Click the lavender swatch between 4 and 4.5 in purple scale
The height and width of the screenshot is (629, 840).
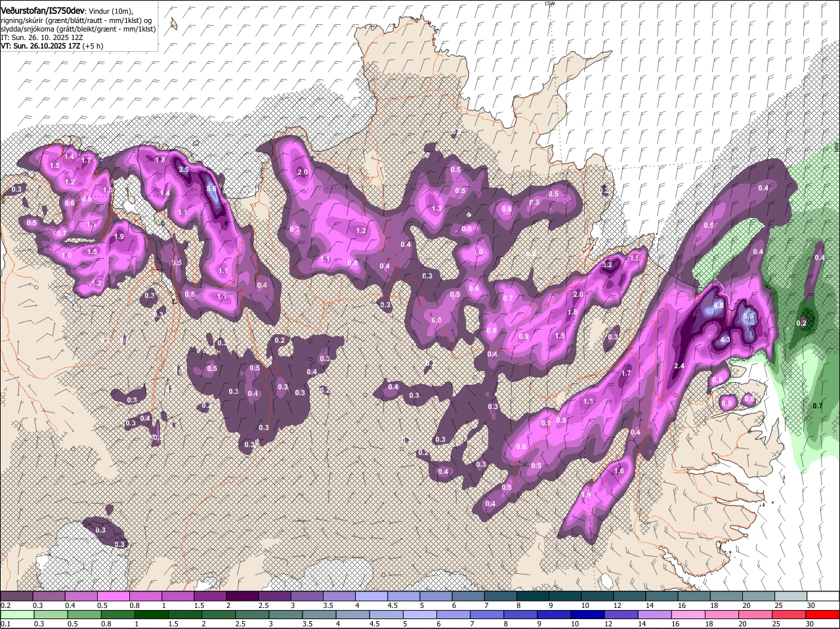coord(371,596)
